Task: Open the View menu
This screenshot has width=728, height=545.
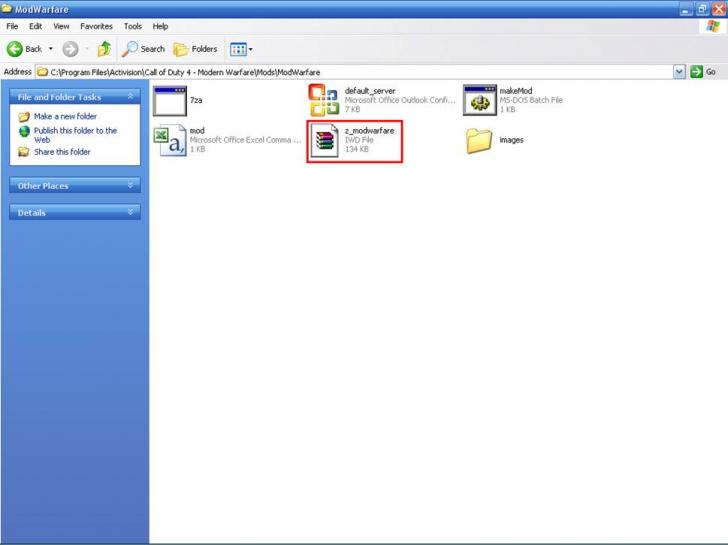Action: tap(61, 26)
